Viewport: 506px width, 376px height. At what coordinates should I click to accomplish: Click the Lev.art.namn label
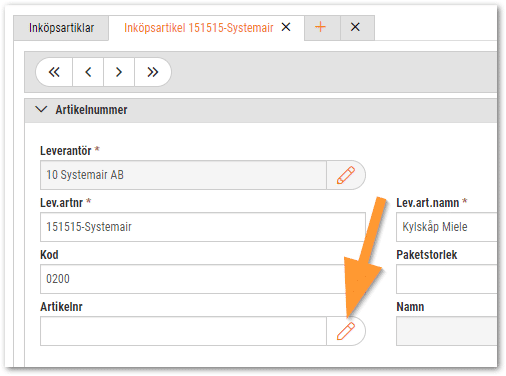click(x=428, y=203)
